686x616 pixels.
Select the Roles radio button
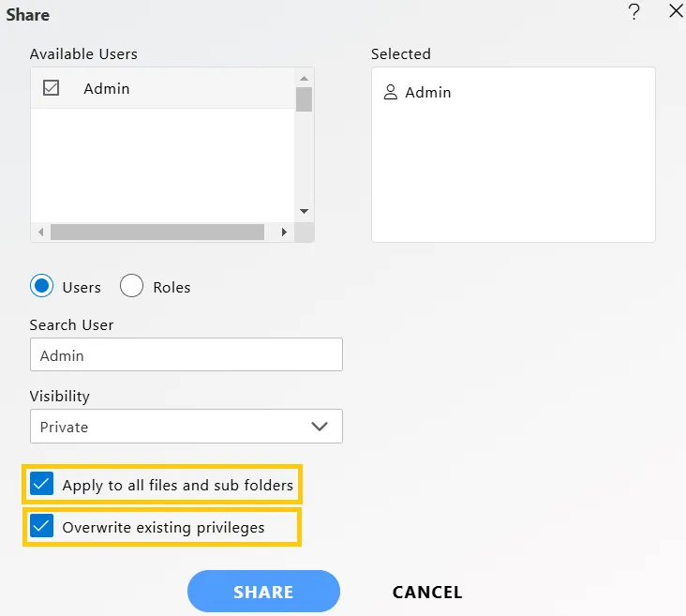(x=131, y=286)
